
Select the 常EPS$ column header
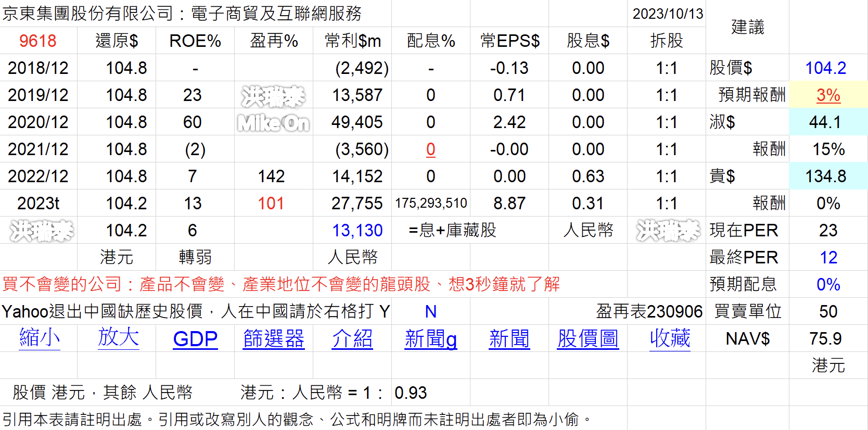tap(509, 41)
